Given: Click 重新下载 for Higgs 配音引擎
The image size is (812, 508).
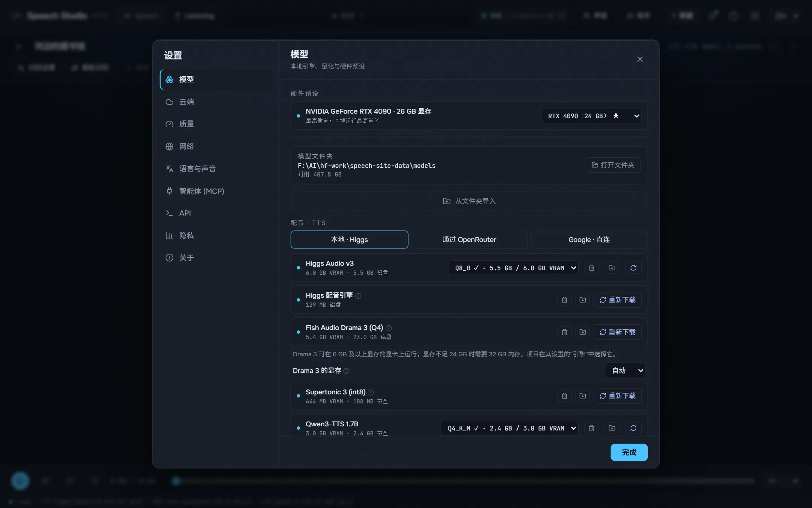Looking at the screenshot, I should (617, 300).
